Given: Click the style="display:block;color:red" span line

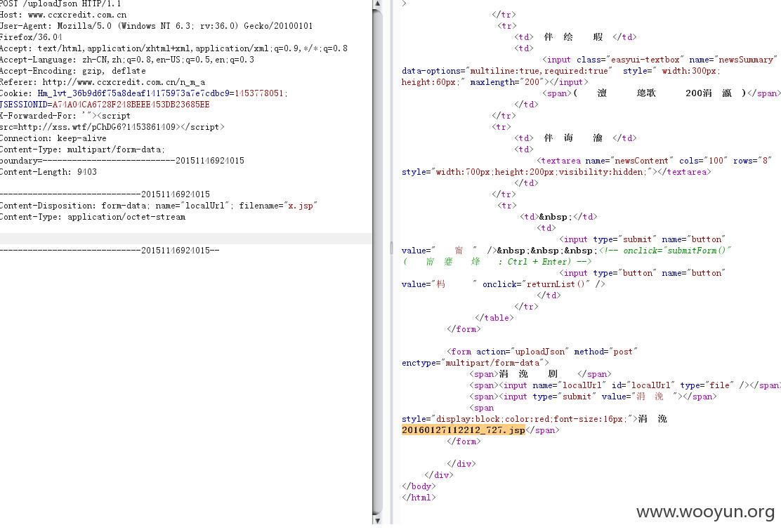Looking at the screenshot, I should (534, 419).
